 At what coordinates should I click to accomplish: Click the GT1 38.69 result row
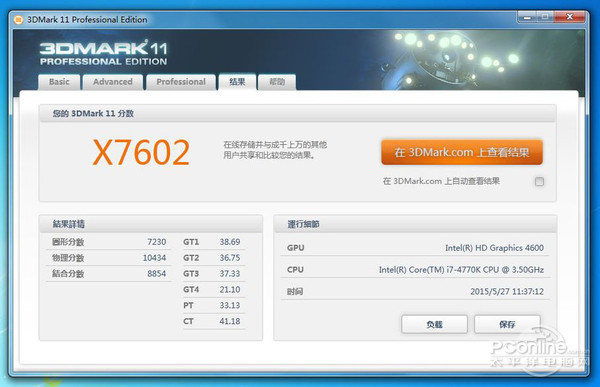pyautogui.click(x=212, y=242)
